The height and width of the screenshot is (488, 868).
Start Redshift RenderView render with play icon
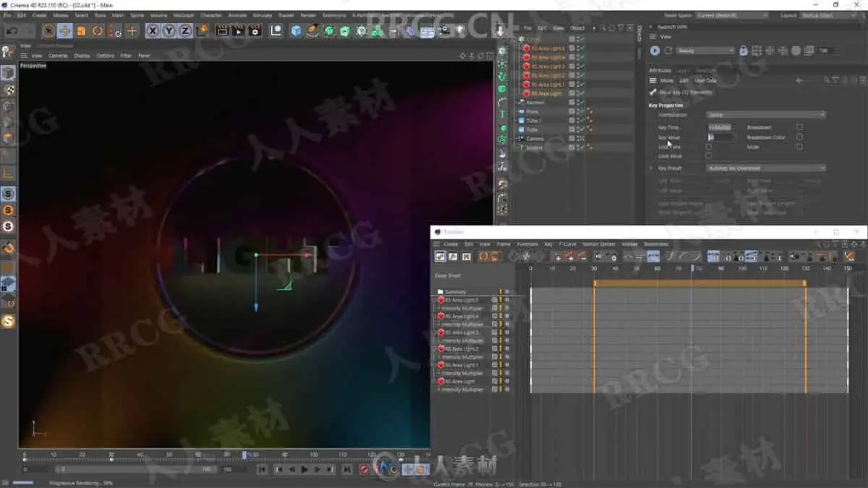655,51
